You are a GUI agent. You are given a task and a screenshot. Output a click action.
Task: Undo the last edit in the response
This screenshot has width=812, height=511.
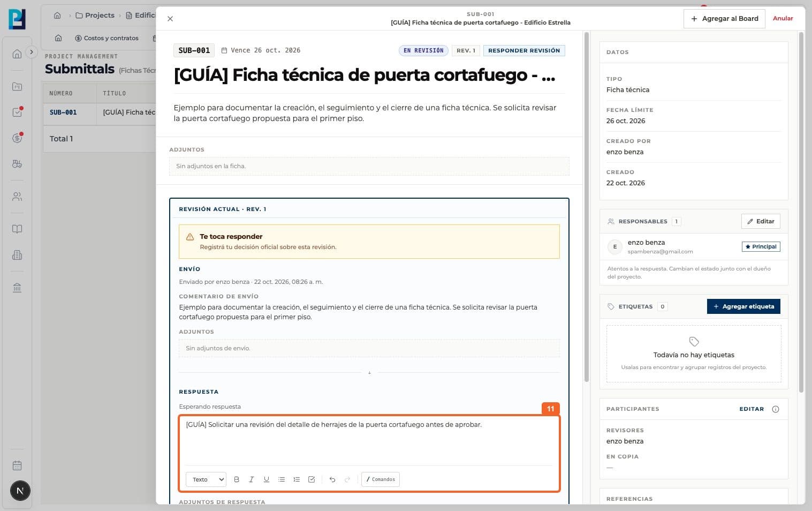tap(332, 479)
